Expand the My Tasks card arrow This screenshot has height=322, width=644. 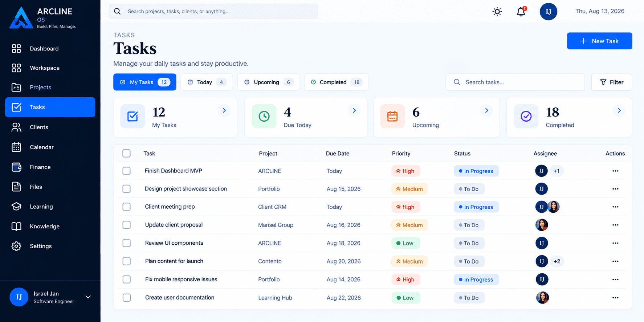coord(224,110)
